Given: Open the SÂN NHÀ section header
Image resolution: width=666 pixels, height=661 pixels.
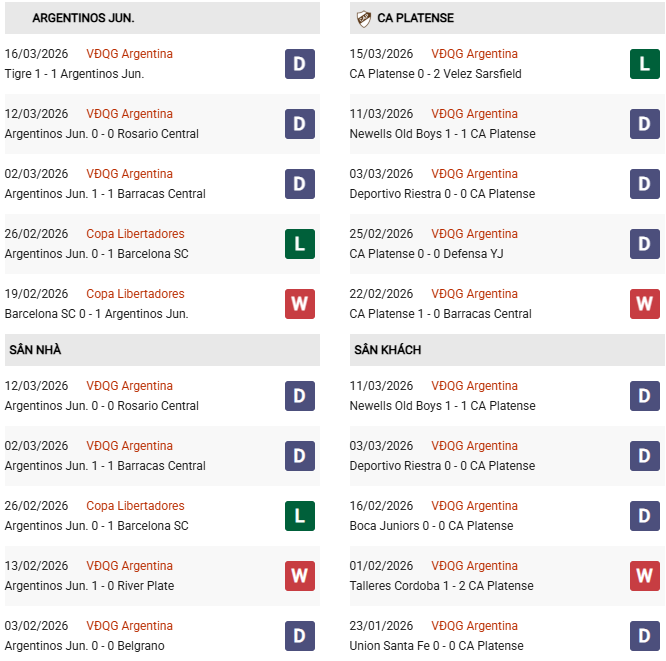Looking at the screenshot, I should [36, 350].
